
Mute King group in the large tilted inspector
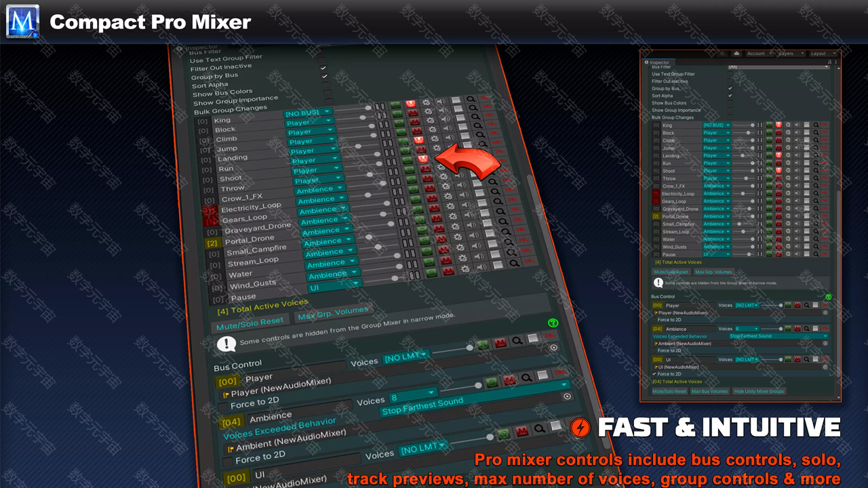[410, 103]
